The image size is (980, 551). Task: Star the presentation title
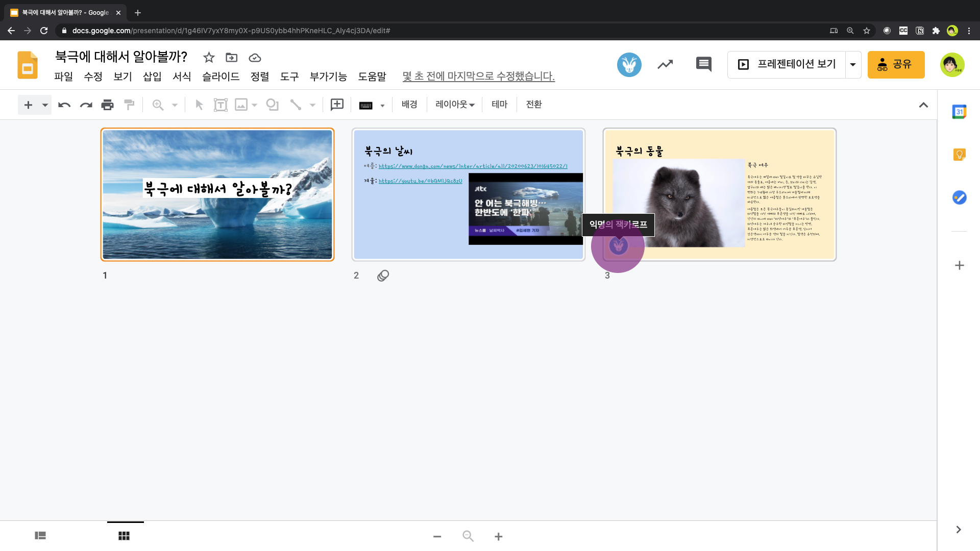click(208, 57)
